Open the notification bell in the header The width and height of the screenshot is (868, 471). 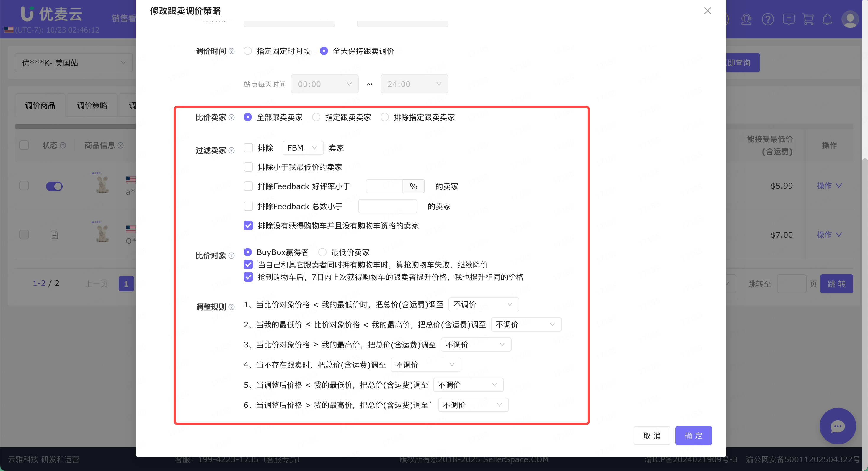(827, 19)
